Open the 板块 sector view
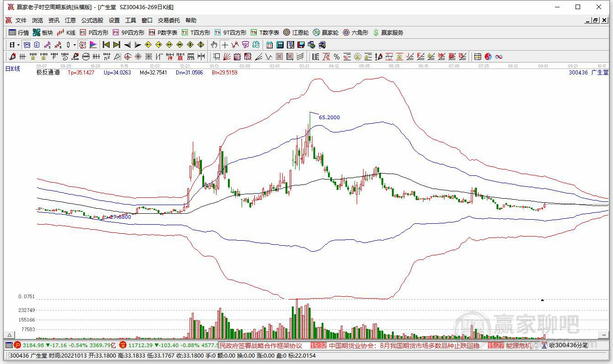Screen dimensions: 613x364 (x=43, y=32)
